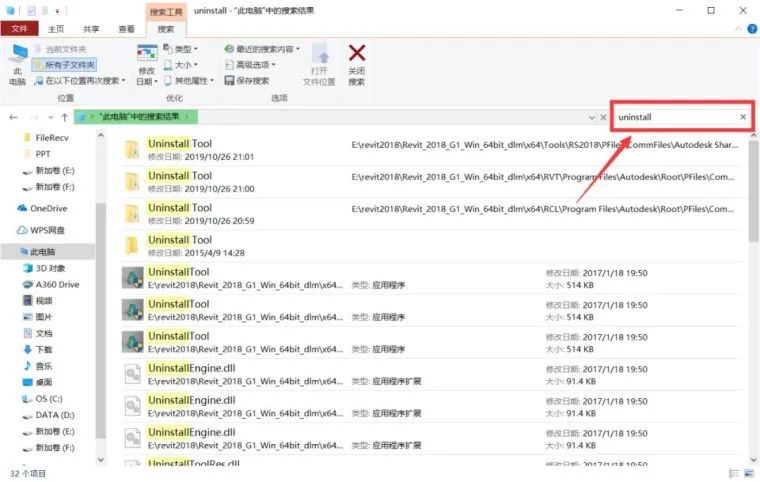Open 最近的搜索内容 dropdown
Screen dimensions: 760x482
(x=262, y=49)
